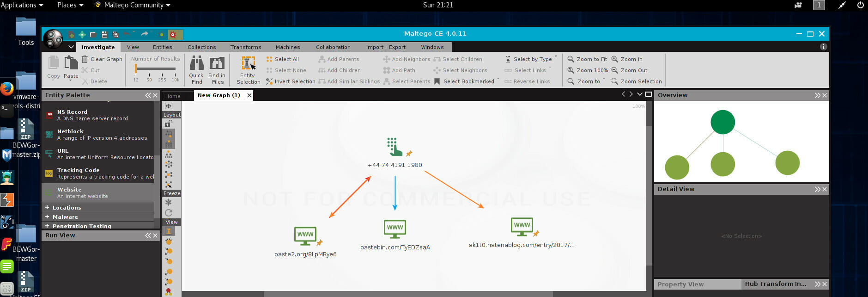Toggle the highlighted orange view mode button
The width and height of the screenshot is (868, 297).
click(x=169, y=231)
